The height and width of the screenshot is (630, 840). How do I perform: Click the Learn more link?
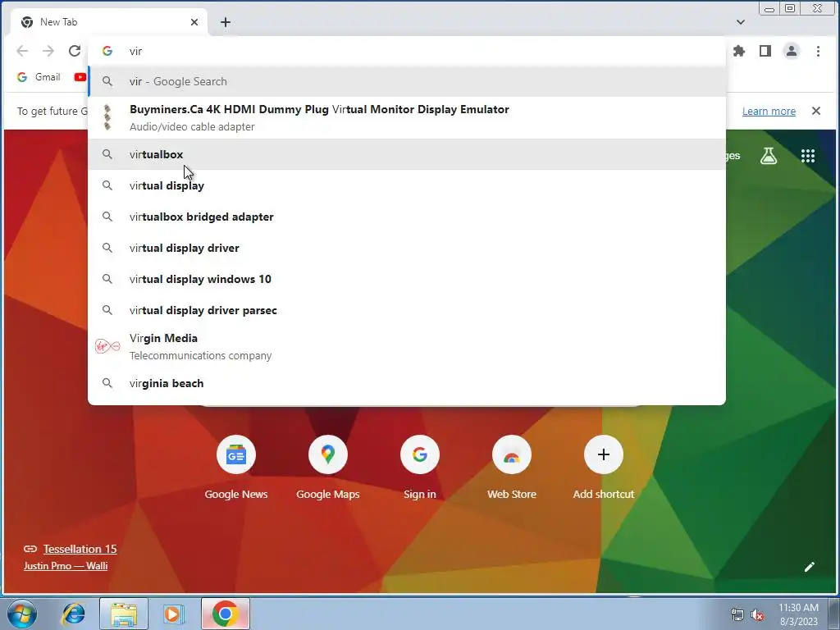(x=769, y=111)
